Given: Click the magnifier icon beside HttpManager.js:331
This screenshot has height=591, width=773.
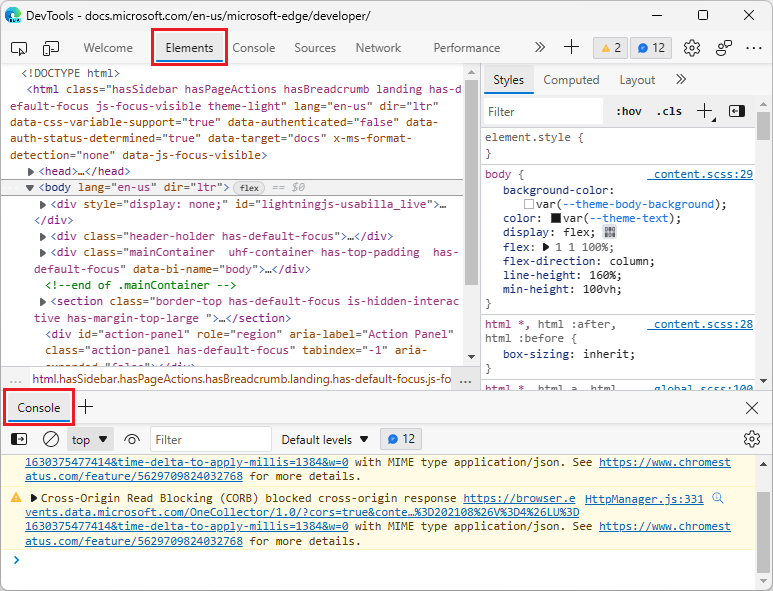Looking at the screenshot, I should [718, 498].
